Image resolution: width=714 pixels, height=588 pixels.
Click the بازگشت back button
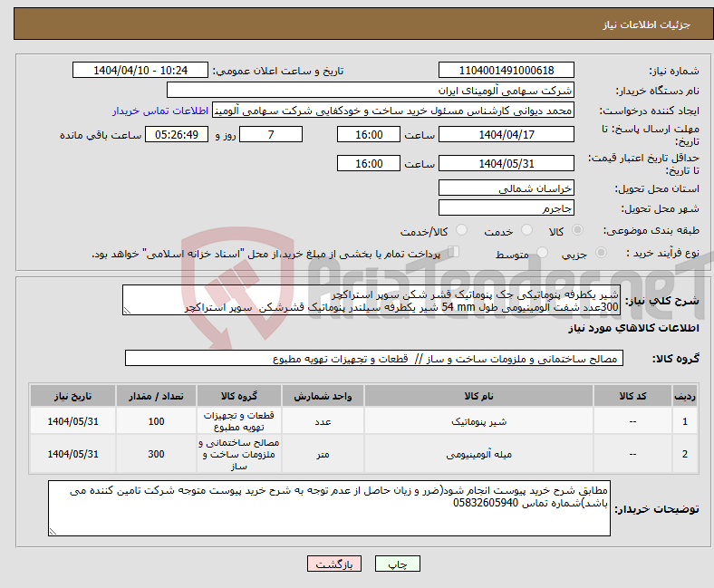[334, 564]
